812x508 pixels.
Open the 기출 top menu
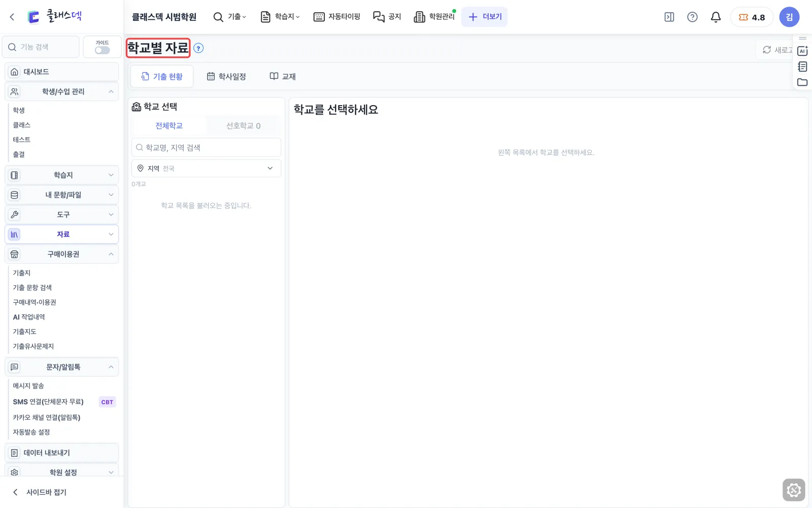[230, 17]
